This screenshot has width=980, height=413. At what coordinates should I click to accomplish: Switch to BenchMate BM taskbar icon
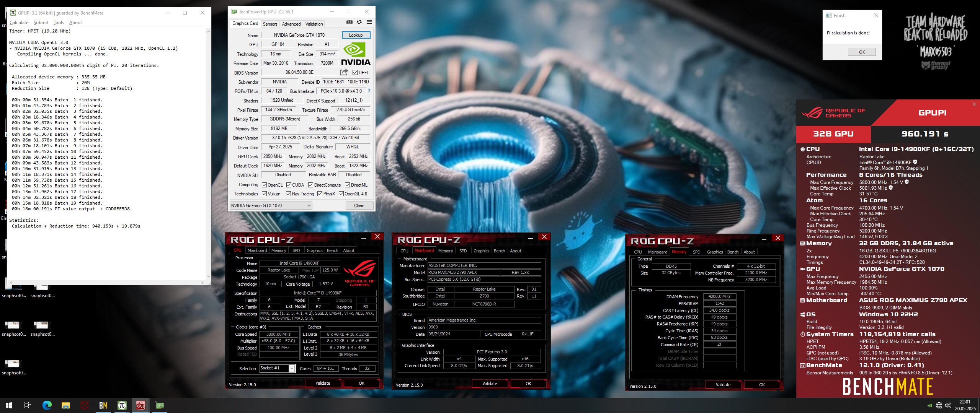click(x=103, y=405)
